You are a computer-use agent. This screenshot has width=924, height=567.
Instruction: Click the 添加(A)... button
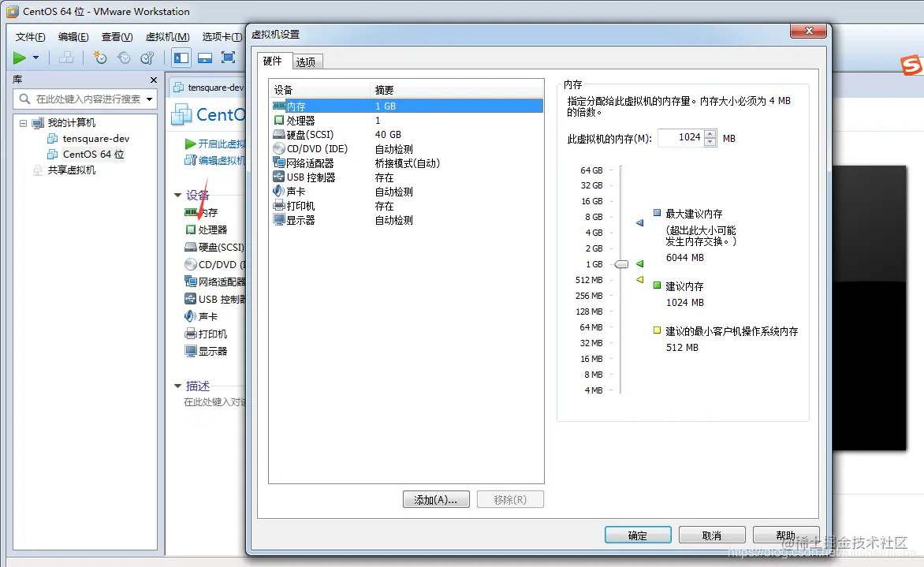(436, 500)
